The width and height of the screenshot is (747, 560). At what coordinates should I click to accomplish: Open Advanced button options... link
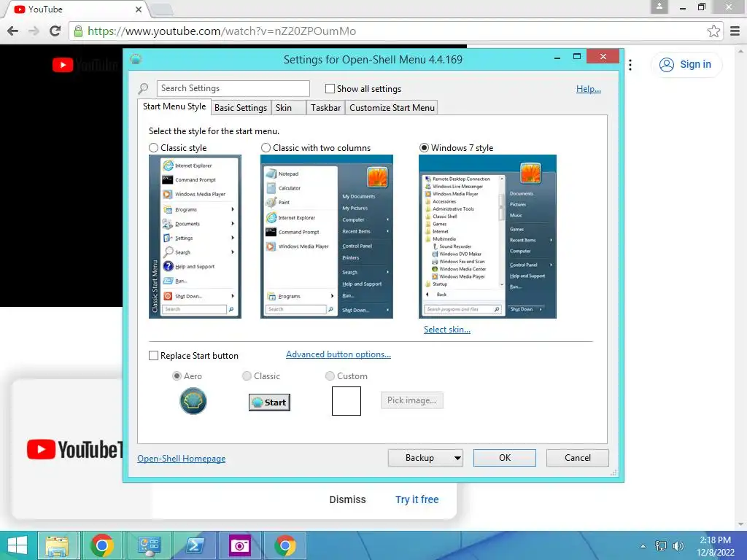click(338, 354)
